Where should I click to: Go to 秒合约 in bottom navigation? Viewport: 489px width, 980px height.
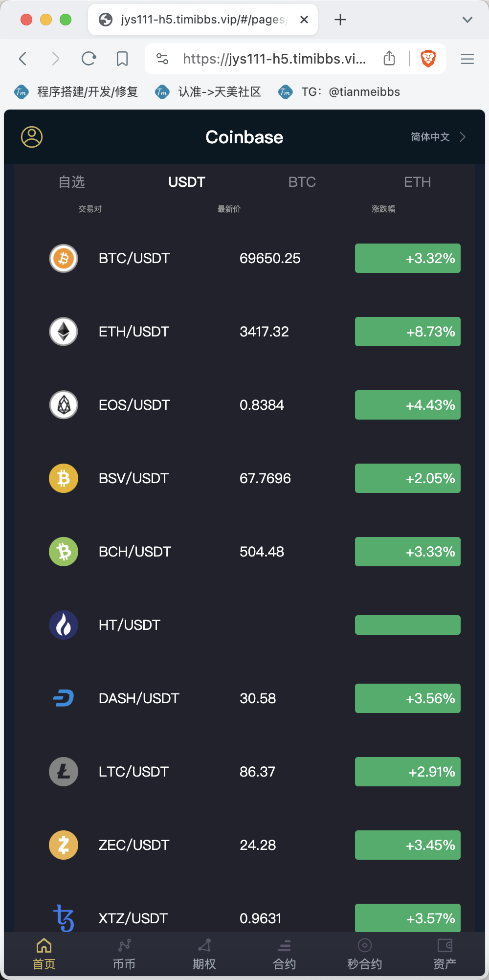click(x=364, y=954)
